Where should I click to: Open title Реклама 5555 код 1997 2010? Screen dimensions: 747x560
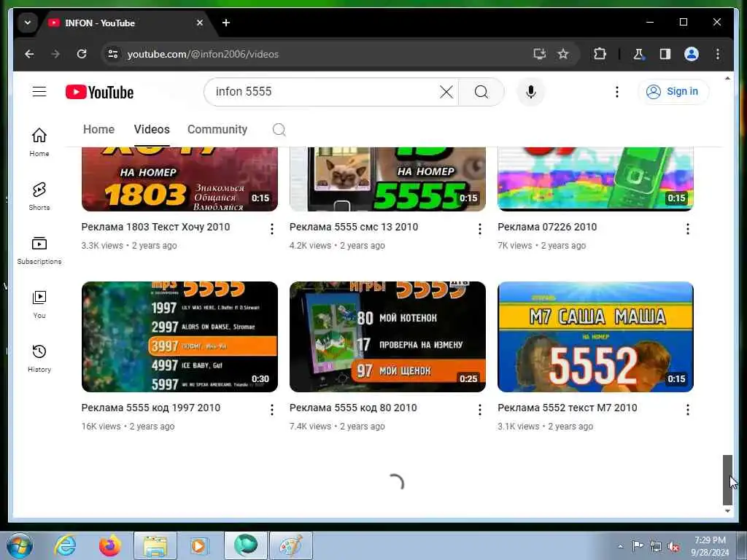coord(150,408)
